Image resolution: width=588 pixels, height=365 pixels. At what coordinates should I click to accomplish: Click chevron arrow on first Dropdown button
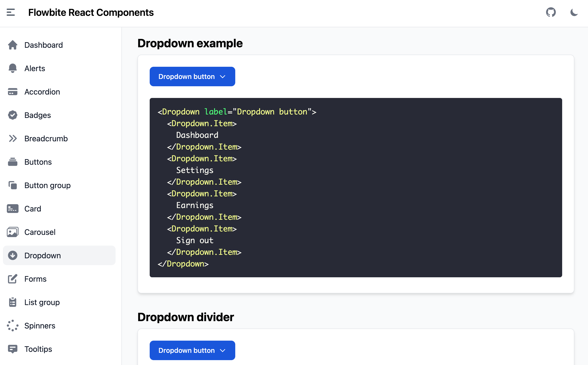(x=223, y=77)
